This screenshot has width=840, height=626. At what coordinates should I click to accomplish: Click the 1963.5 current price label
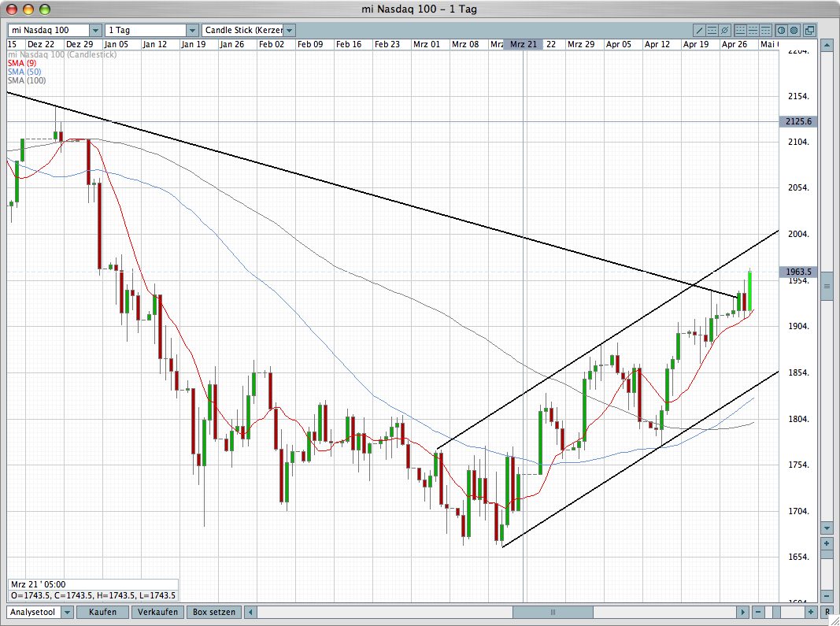pyautogui.click(x=798, y=272)
